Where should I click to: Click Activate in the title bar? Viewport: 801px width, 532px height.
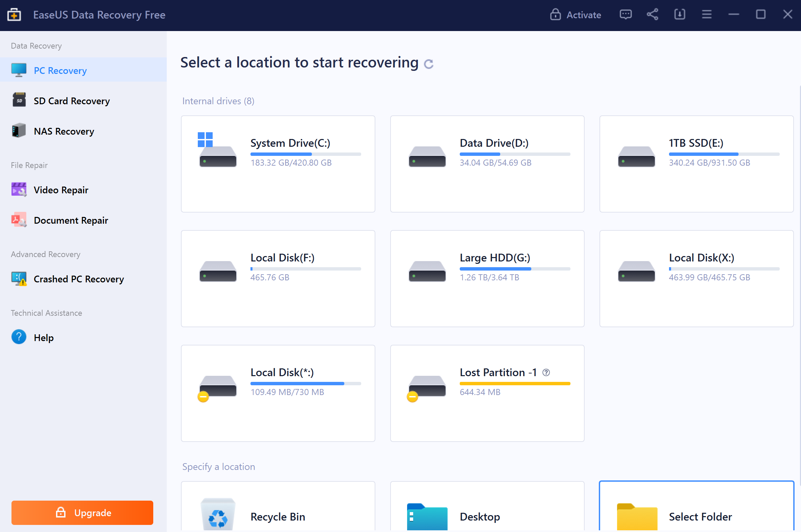[576, 15]
